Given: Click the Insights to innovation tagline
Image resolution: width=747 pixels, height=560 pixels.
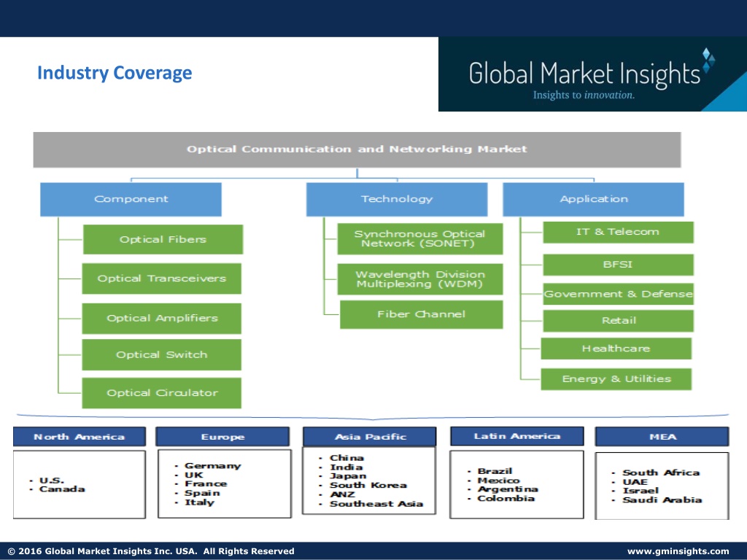Looking at the screenshot, I should pos(584,95).
